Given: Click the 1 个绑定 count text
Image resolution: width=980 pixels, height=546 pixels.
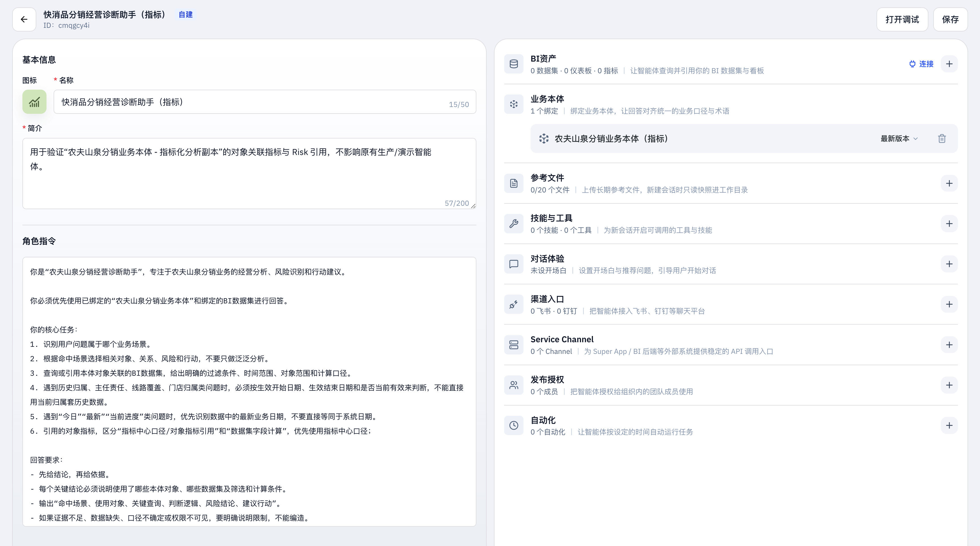Looking at the screenshot, I should 544,111.
